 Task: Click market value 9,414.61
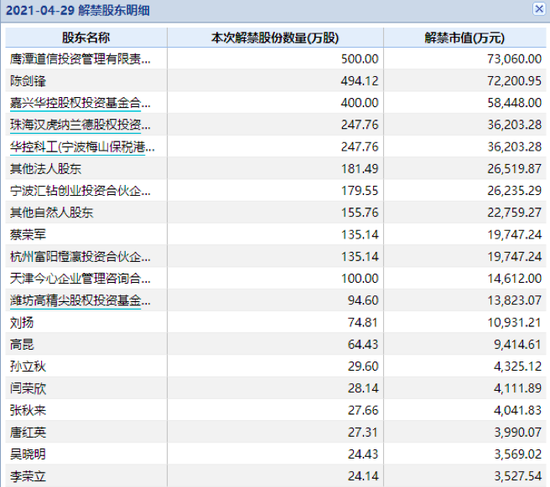point(518,345)
